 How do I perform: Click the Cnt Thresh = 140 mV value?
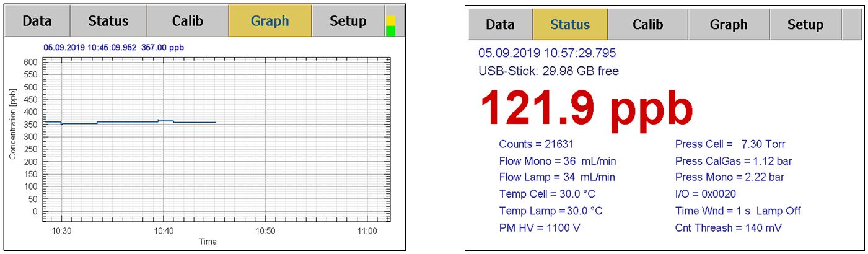728,227
